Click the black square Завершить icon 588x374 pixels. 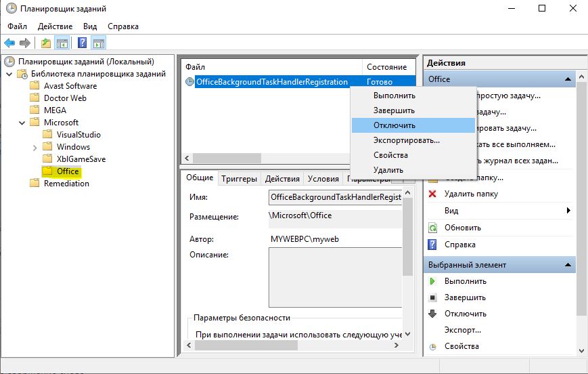tap(432, 297)
